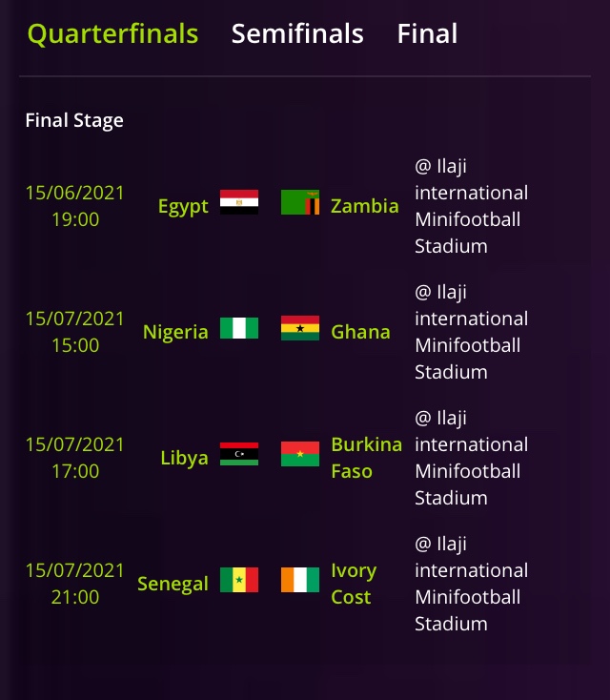Open the Senegal team link
610x700 pixels.
pyautogui.click(x=173, y=584)
